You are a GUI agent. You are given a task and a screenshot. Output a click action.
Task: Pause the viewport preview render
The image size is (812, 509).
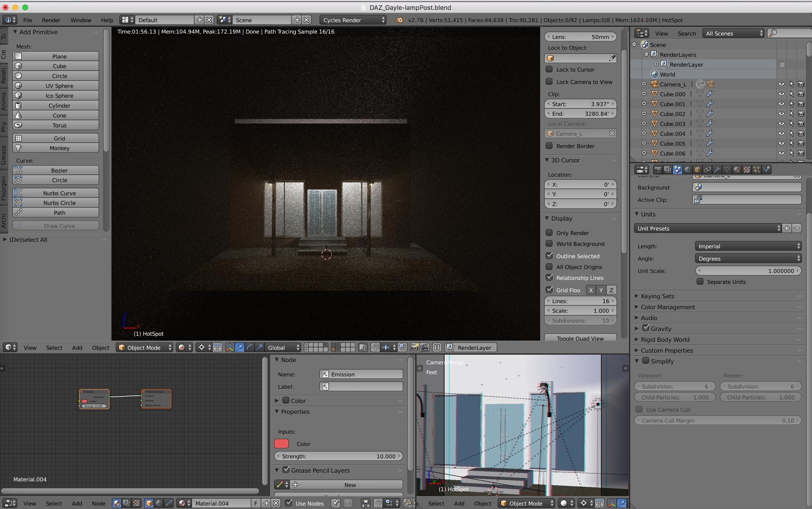[437, 347]
